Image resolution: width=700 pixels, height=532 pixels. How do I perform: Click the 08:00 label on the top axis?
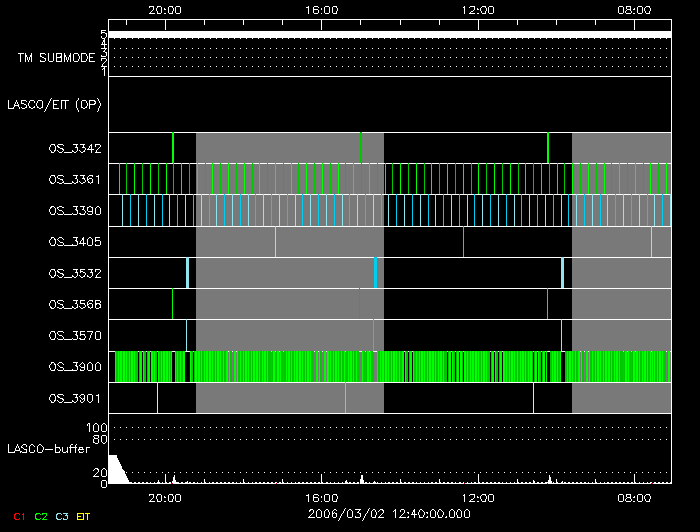point(634,10)
